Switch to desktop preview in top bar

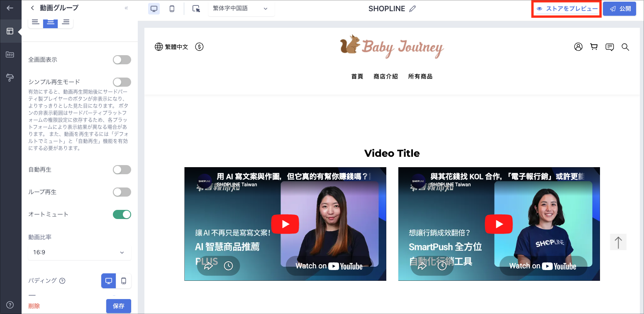click(154, 8)
